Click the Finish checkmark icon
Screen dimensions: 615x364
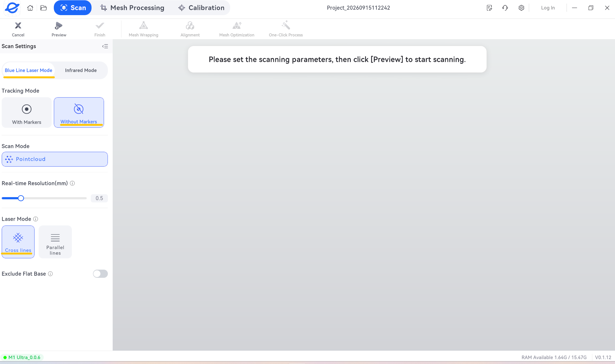[x=100, y=25]
